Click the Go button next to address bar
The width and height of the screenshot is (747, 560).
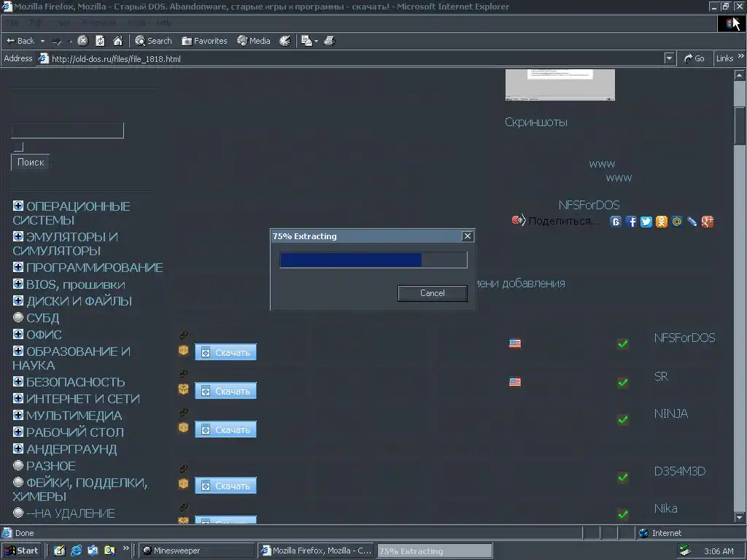(694, 58)
